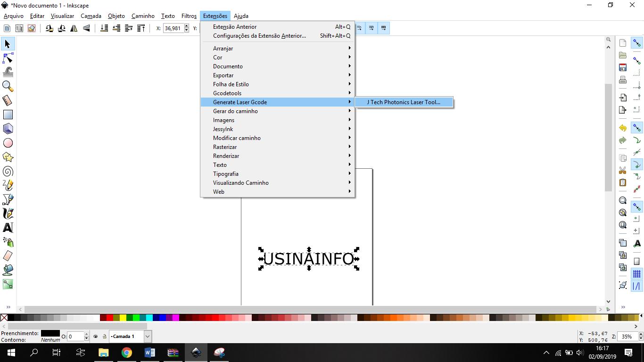The image size is (644, 362).
Task: Select the Ellipse circle tool
Action: [8, 143]
